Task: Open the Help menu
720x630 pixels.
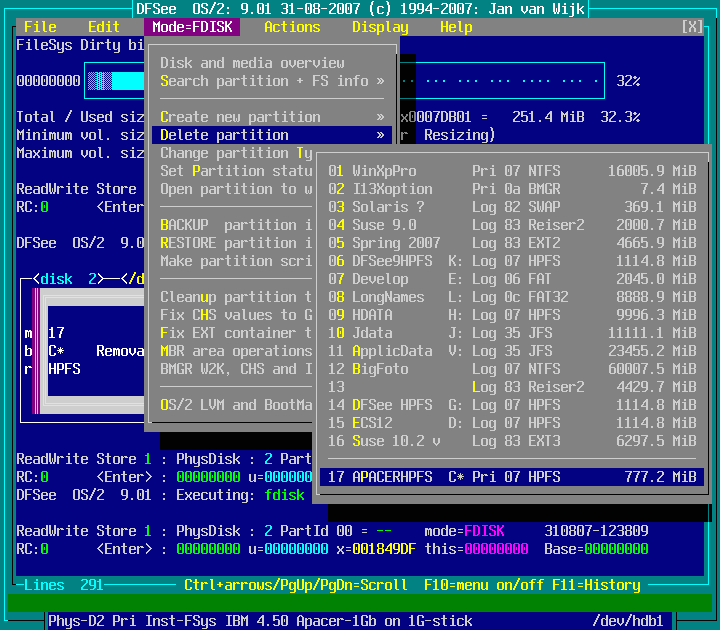Action: (456, 27)
